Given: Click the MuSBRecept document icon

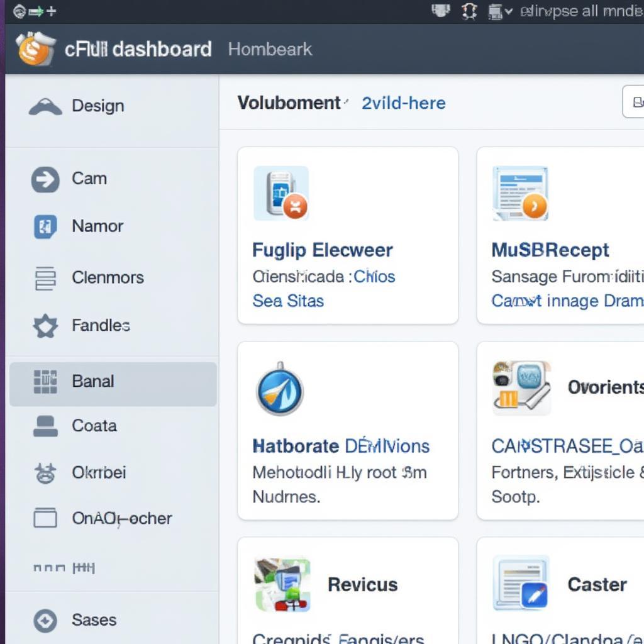Looking at the screenshot, I should 520,194.
